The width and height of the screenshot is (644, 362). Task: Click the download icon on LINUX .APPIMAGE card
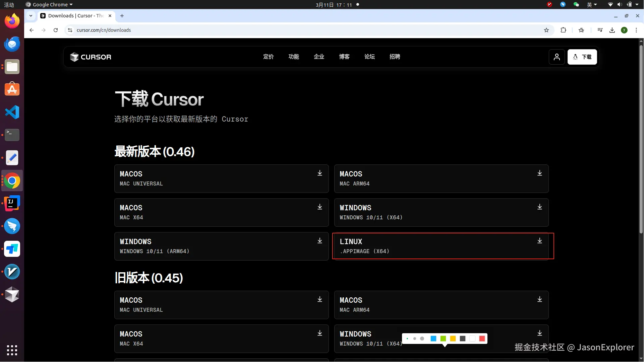[x=539, y=241]
